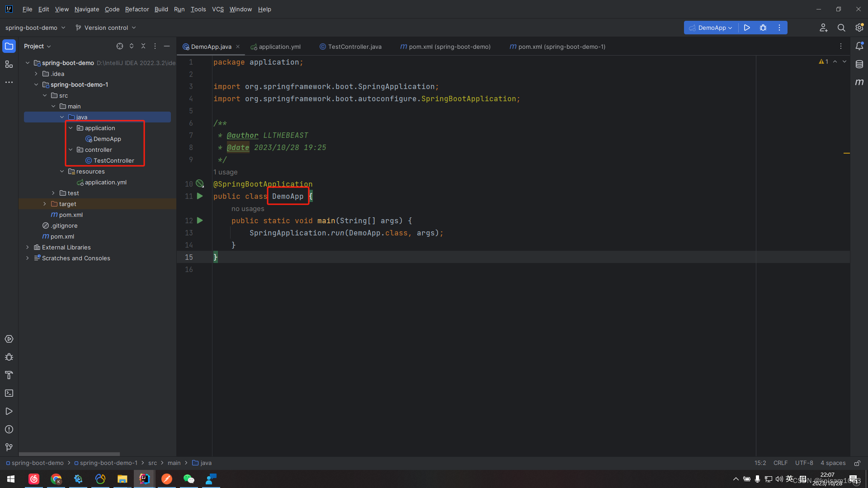Collapse the resources folder

pos(62,171)
